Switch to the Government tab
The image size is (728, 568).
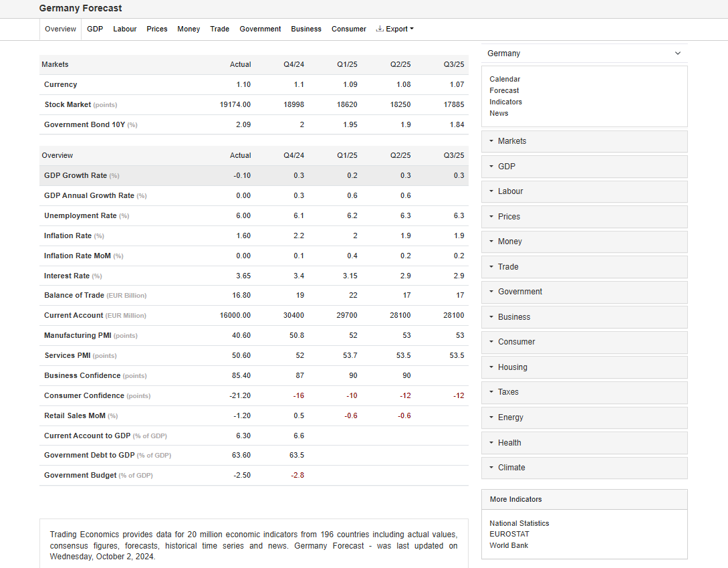tap(260, 29)
